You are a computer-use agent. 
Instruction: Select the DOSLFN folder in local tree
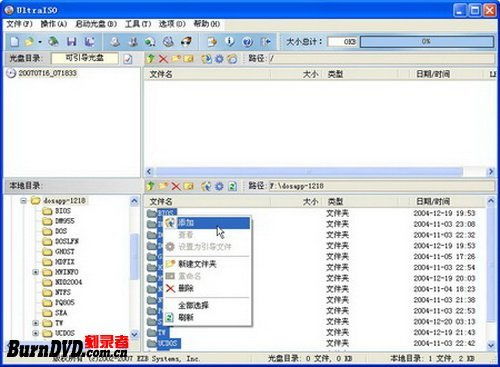point(67,241)
